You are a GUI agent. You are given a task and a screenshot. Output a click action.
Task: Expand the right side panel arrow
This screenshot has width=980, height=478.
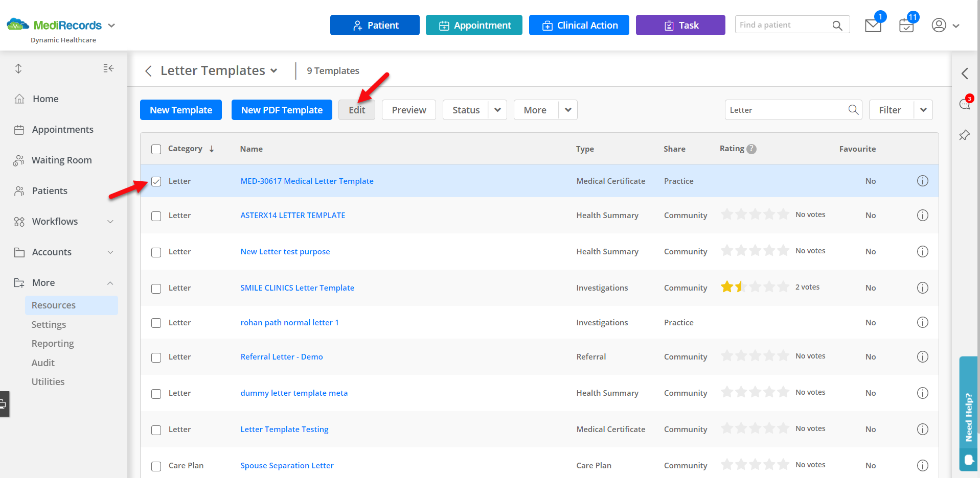(x=965, y=74)
